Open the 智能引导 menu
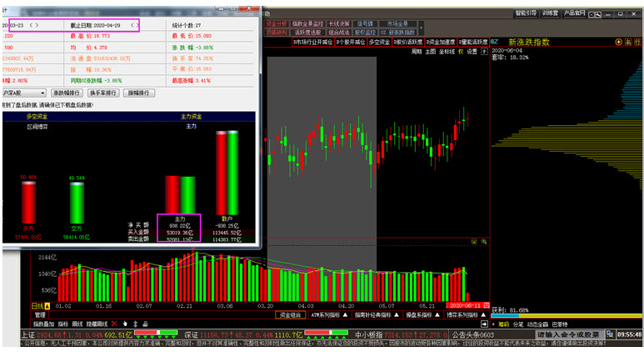Viewport: 644px width, 352px height. [x=525, y=13]
